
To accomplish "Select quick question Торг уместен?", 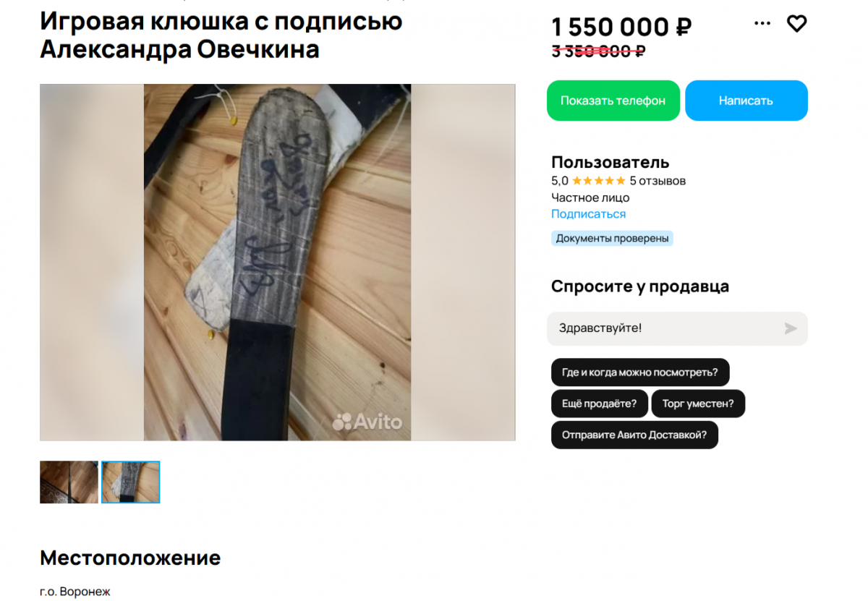I will coord(698,404).
